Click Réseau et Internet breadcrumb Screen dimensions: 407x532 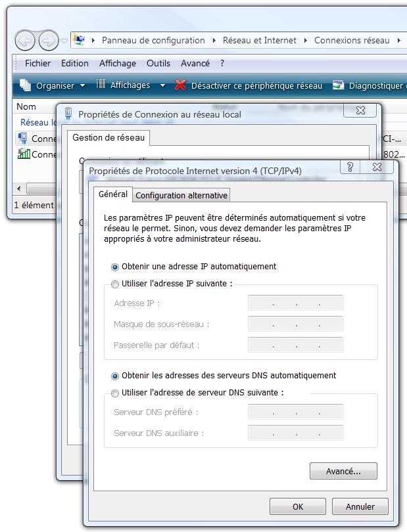[260, 40]
